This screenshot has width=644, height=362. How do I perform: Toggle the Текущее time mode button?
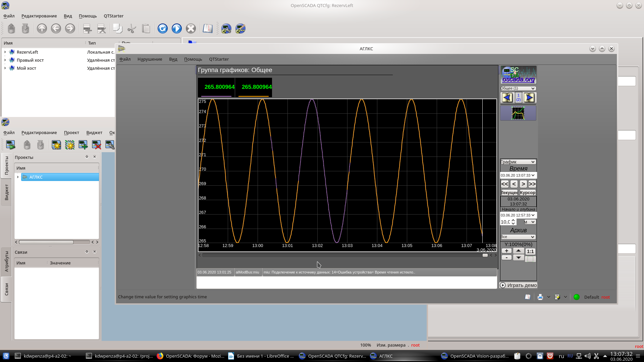pos(509,192)
